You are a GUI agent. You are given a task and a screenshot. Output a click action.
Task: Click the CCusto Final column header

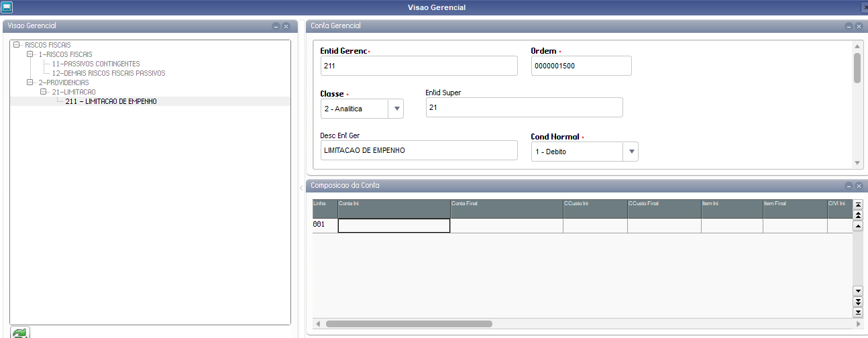pyautogui.click(x=664, y=209)
